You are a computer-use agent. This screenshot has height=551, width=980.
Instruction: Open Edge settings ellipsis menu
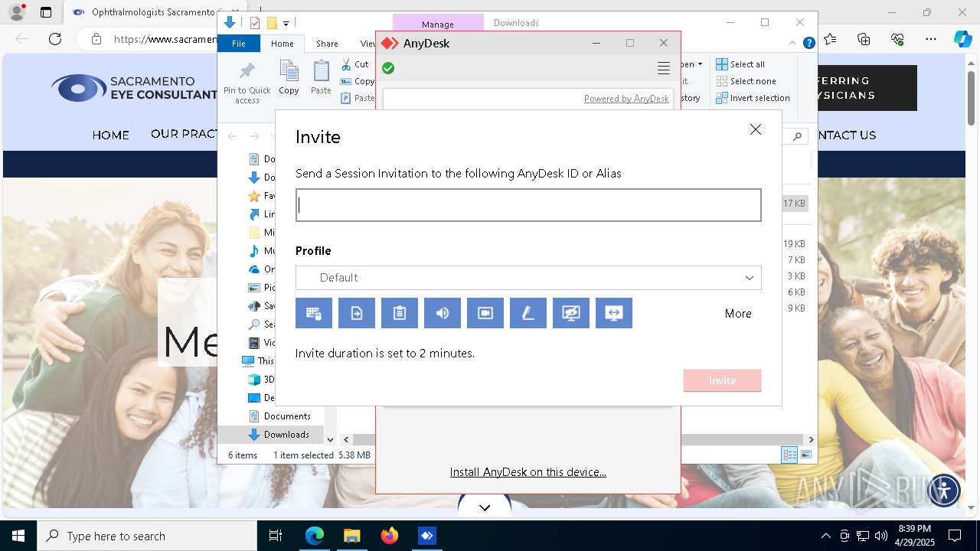pos(931,39)
